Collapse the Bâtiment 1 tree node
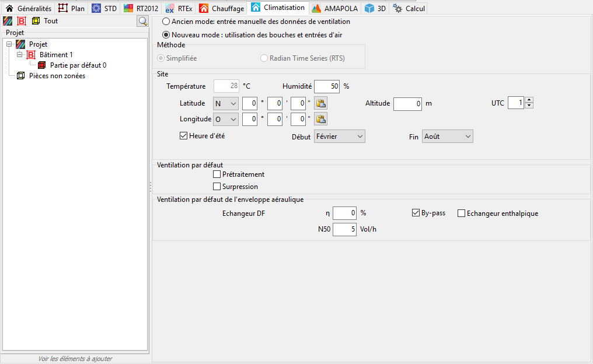 [20, 55]
